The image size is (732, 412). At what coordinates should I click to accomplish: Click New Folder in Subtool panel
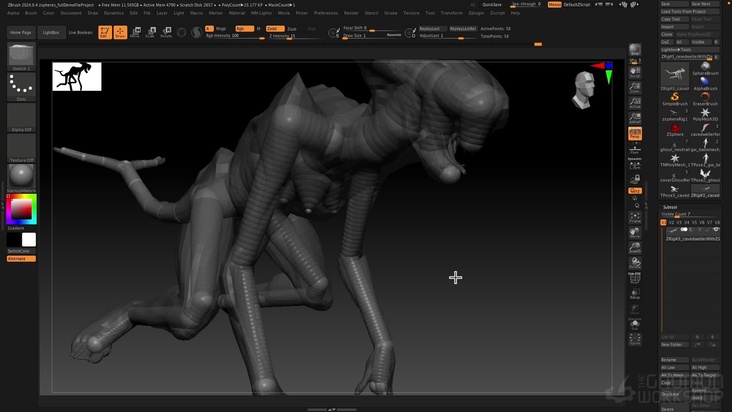point(674,344)
